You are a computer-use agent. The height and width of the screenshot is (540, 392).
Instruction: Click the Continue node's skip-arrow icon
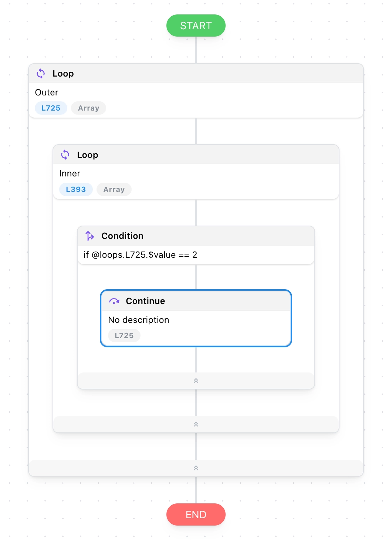click(x=114, y=301)
